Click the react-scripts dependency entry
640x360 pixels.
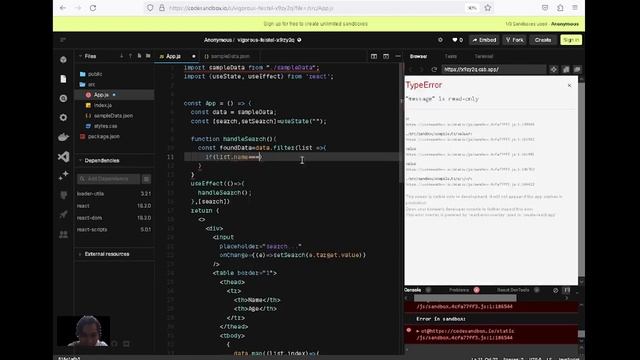(x=114, y=229)
